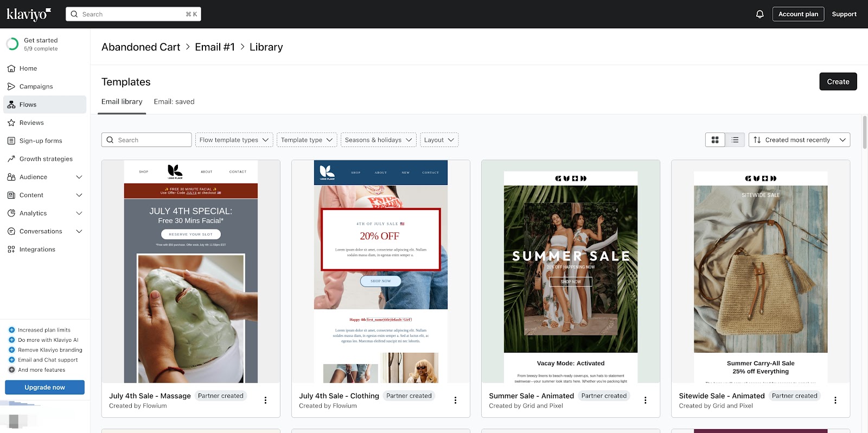Click 'And more features' text
The height and width of the screenshot is (433, 868).
pos(41,370)
